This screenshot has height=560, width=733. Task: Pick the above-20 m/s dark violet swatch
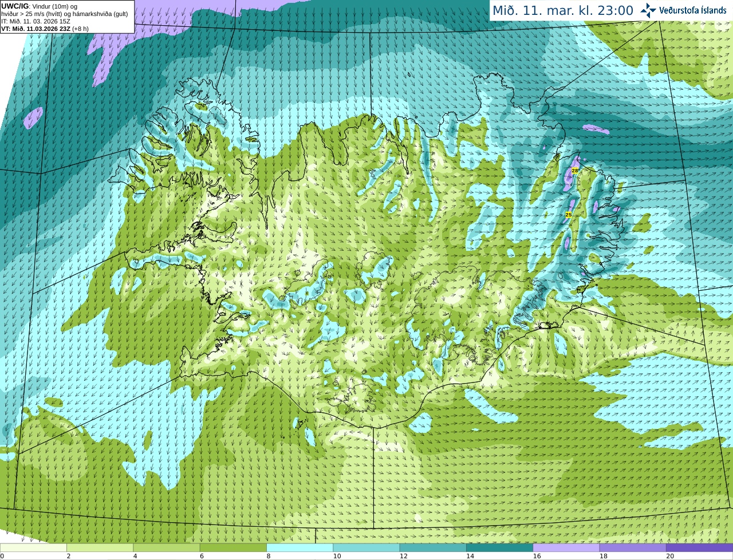click(x=699, y=548)
